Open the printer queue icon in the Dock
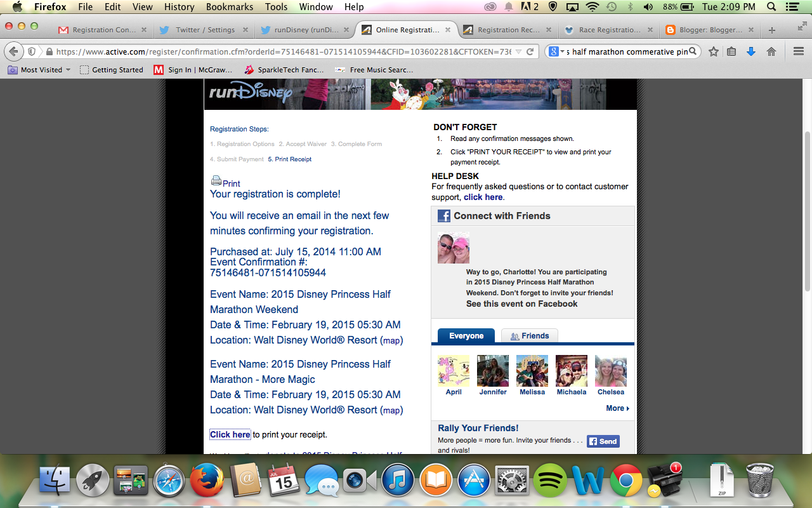 click(x=664, y=481)
